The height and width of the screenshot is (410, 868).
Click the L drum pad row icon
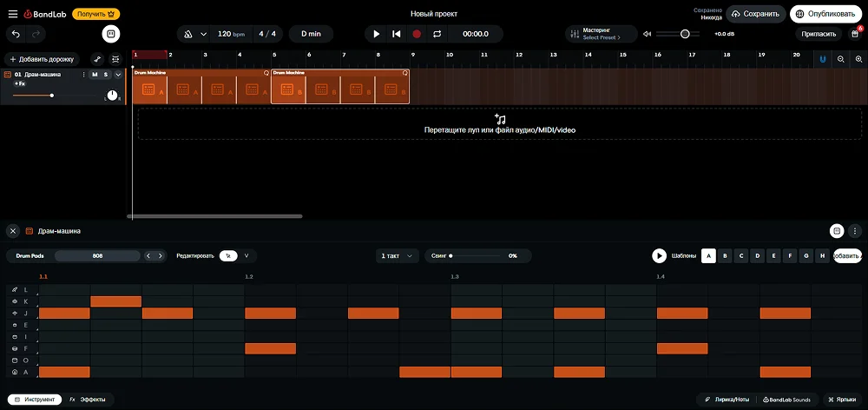(15, 290)
